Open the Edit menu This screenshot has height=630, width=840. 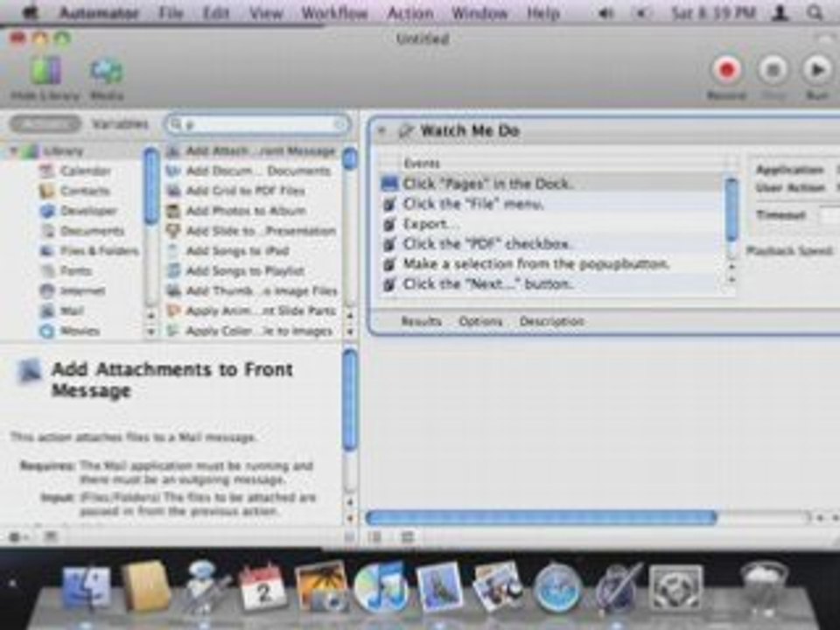click(216, 13)
